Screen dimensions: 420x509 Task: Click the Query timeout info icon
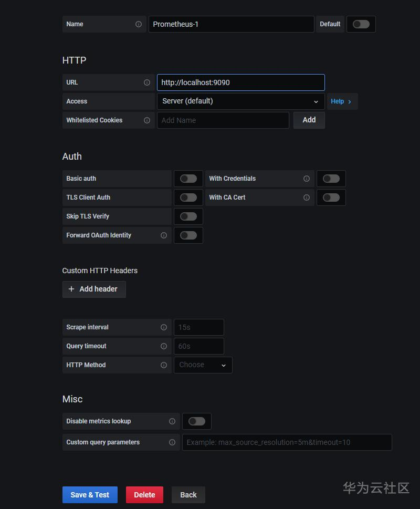coord(163,346)
